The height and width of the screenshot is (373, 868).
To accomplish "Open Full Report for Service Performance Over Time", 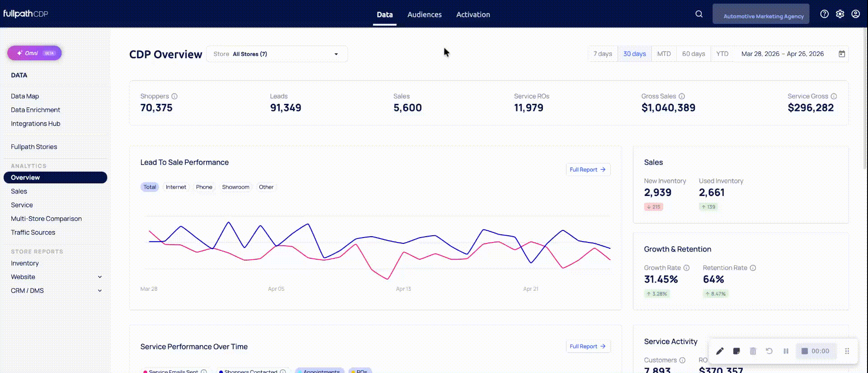I will click(588, 346).
